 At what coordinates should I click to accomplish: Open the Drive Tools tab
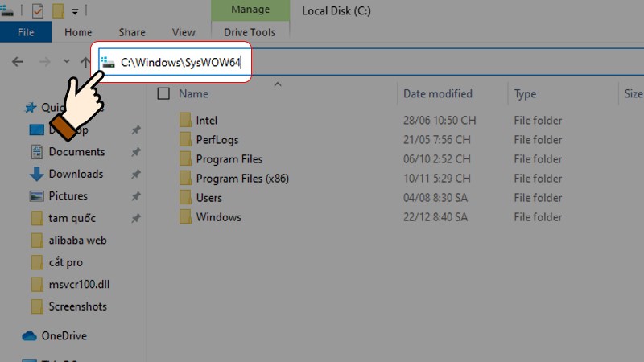pyautogui.click(x=251, y=32)
